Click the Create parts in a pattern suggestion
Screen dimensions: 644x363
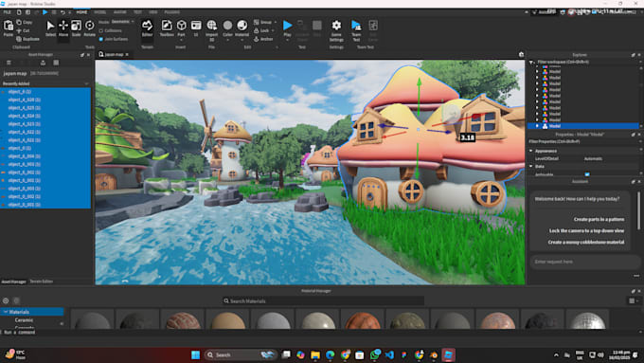[x=599, y=219]
